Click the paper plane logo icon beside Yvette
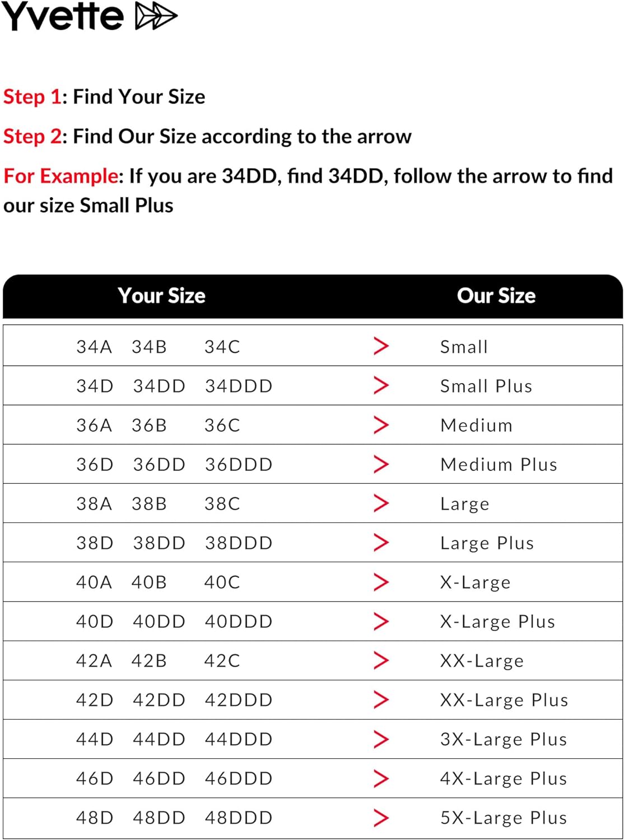The image size is (624, 840). (156, 16)
